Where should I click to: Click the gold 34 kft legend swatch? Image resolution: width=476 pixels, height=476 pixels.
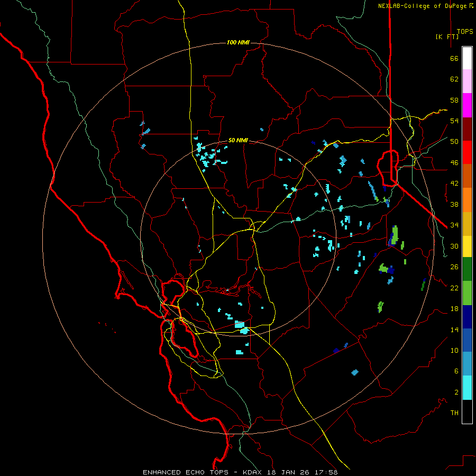pyautogui.click(x=467, y=224)
